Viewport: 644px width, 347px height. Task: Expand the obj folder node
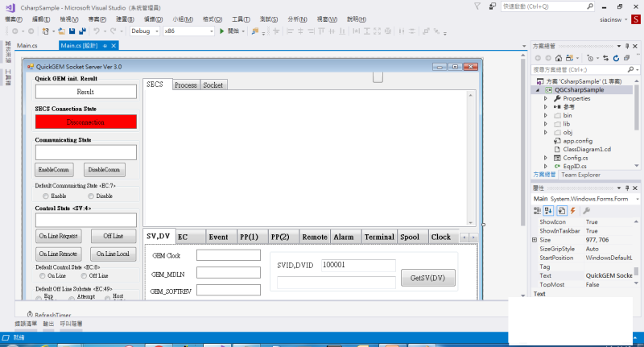[x=546, y=132]
